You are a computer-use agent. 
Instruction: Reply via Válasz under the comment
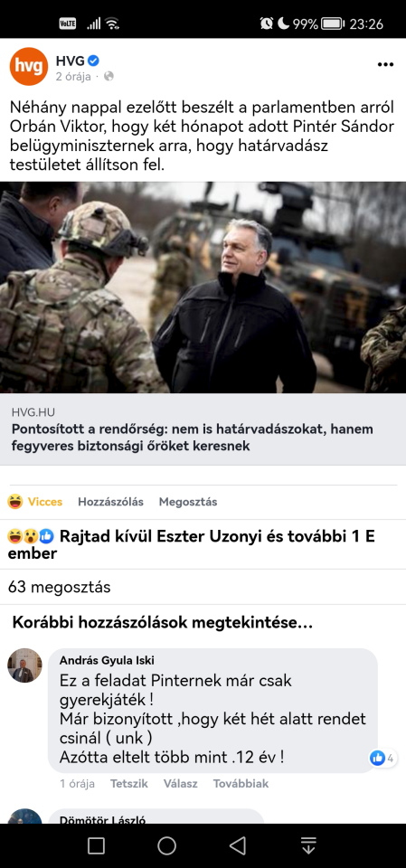click(181, 783)
